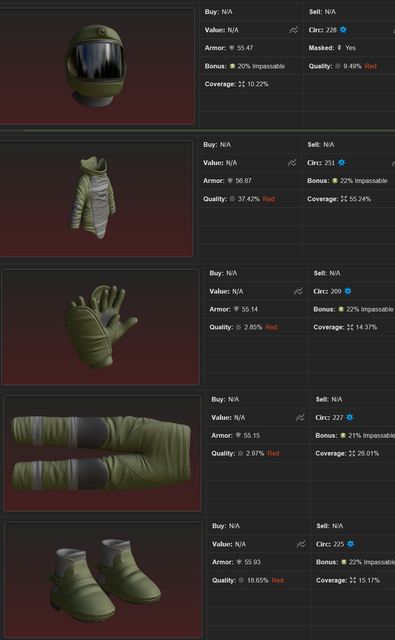395x640 pixels.
Task: Click Red quality label beside 2.97%
Action: coord(273,453)
